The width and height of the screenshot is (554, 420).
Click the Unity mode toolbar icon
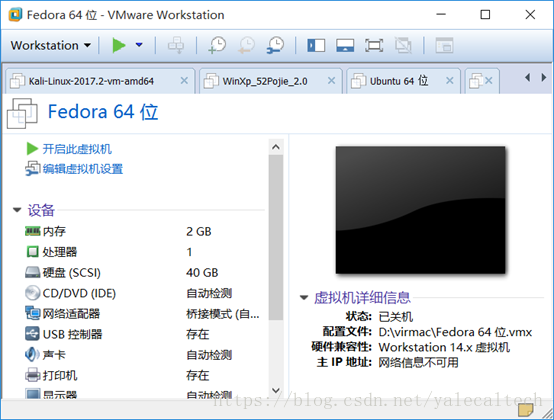click(403, 46)
